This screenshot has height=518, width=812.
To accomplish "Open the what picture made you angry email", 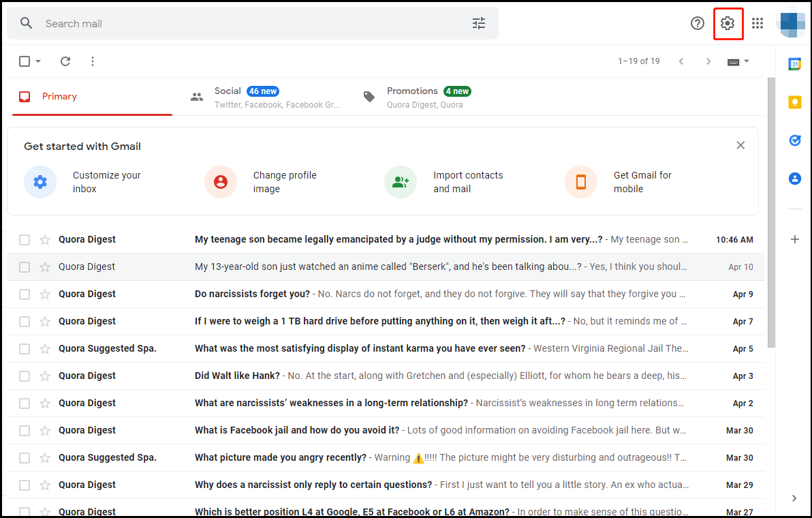I will click(386, 458).
